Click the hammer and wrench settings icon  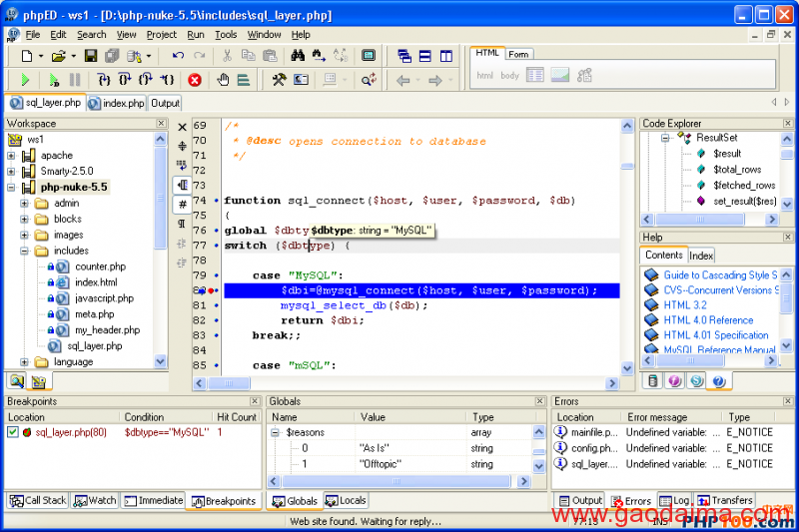(x=279, y=80)
